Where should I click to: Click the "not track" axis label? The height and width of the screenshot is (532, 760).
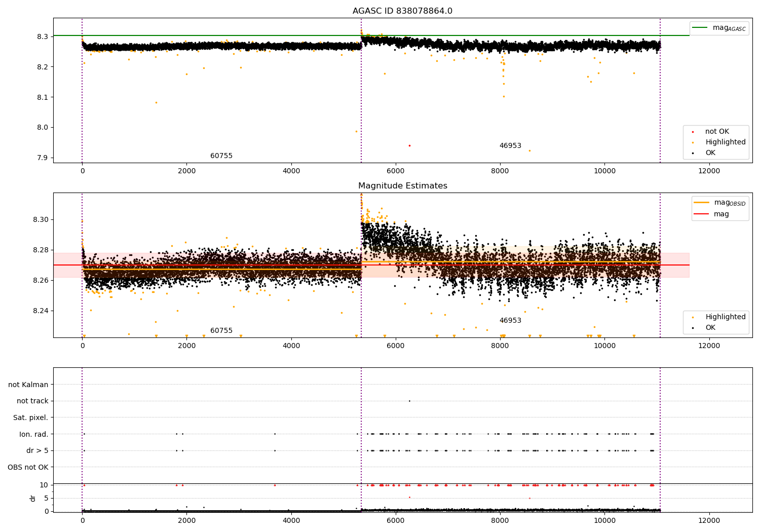(32, 401)
